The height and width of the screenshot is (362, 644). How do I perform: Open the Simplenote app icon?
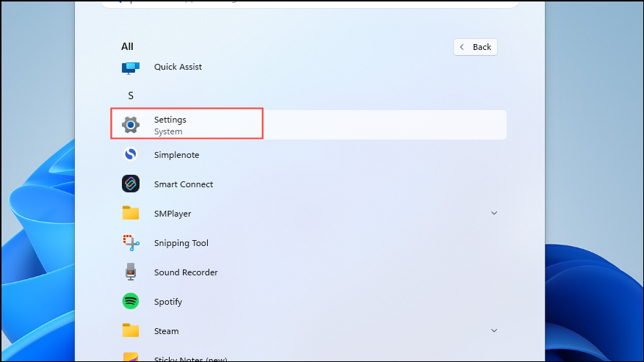tap(131, 154)
